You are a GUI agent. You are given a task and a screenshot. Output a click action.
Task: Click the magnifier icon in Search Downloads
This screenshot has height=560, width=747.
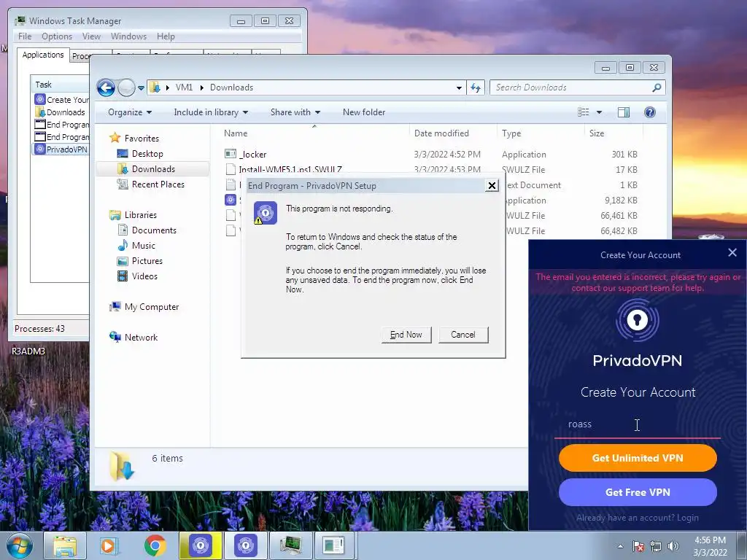point(657,87)
